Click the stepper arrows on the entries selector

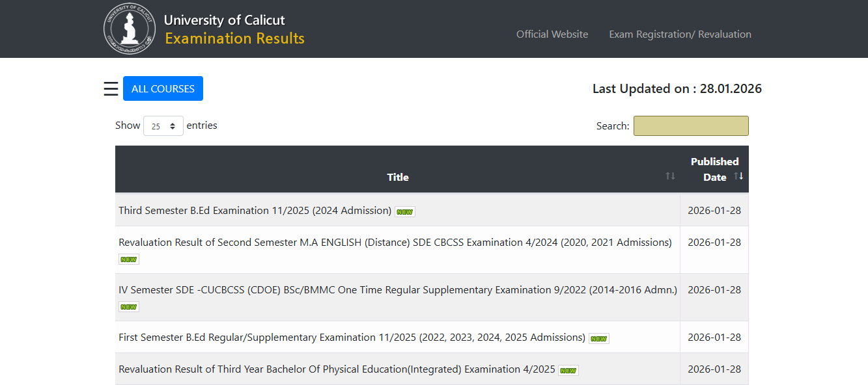(173, 125)
